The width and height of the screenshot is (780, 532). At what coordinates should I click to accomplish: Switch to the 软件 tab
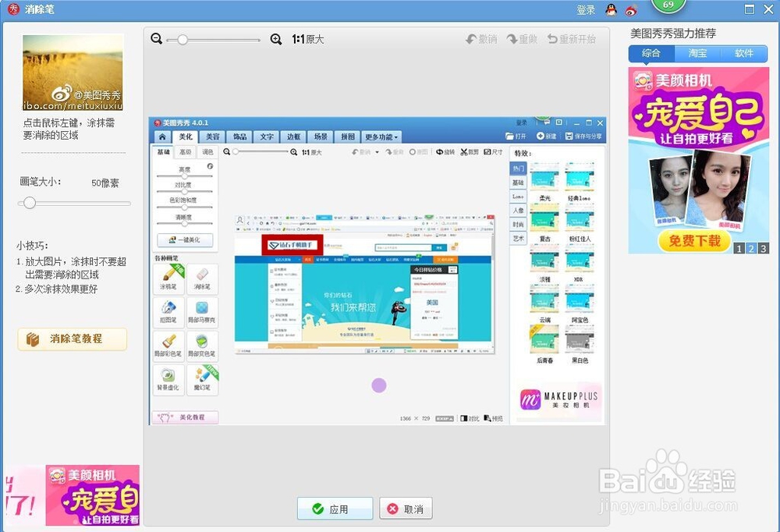point(744,53)
